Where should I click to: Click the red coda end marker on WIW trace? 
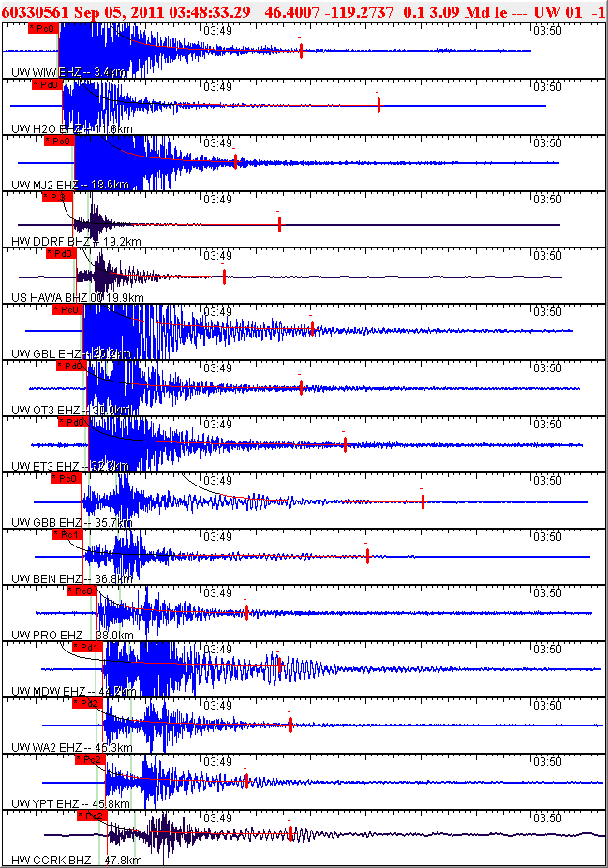point(301,52)
